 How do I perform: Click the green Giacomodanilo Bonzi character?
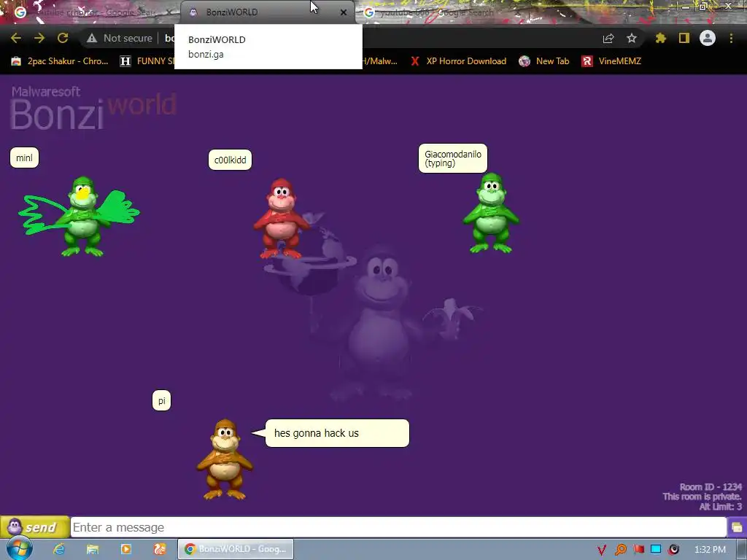coord(491,213)
